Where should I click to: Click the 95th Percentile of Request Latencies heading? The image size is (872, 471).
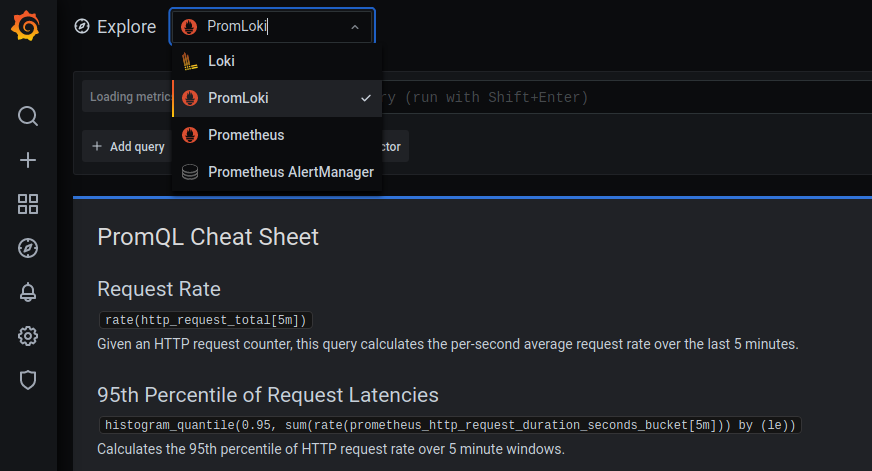click(267, 395)
